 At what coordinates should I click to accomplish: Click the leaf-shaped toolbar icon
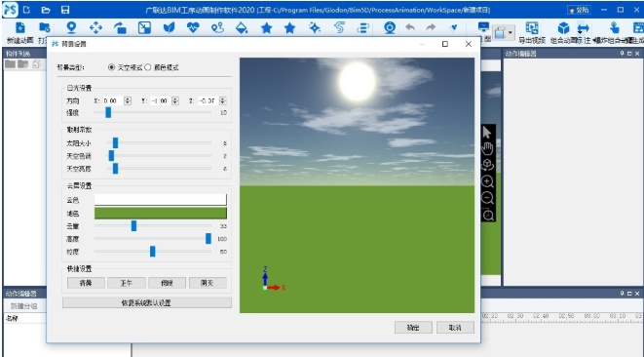pos(169,27)
